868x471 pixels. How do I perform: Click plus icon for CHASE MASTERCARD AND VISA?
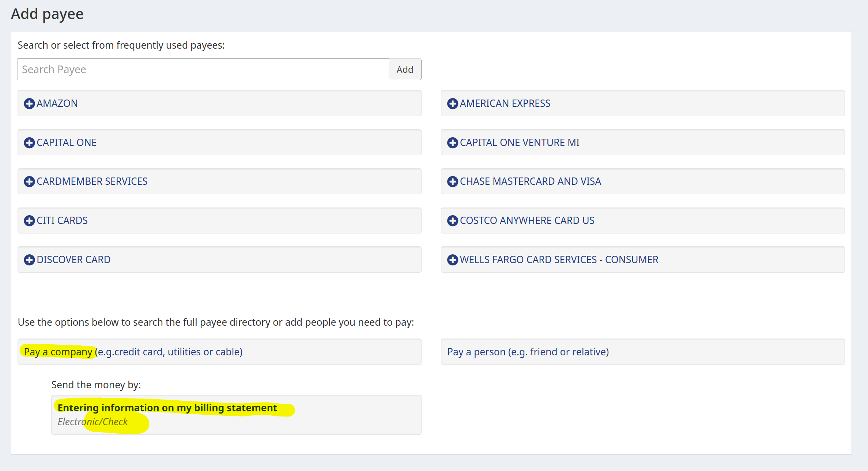[x=452, y=182]
